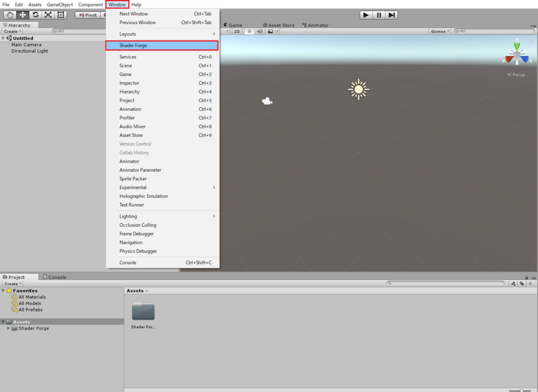The width and height of the screenshot is (538, 392).
Task: Open the Gizmos dropdown
Action: (440, 31)
